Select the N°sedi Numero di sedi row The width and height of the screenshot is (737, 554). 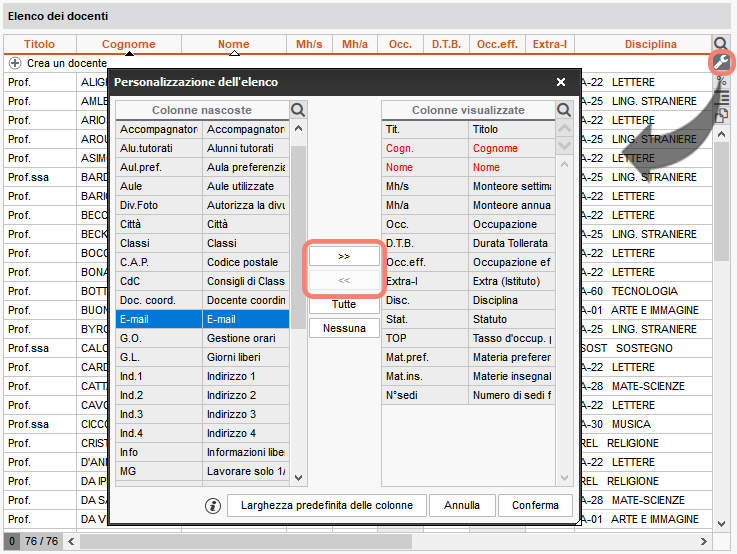(x=468, y=396)
